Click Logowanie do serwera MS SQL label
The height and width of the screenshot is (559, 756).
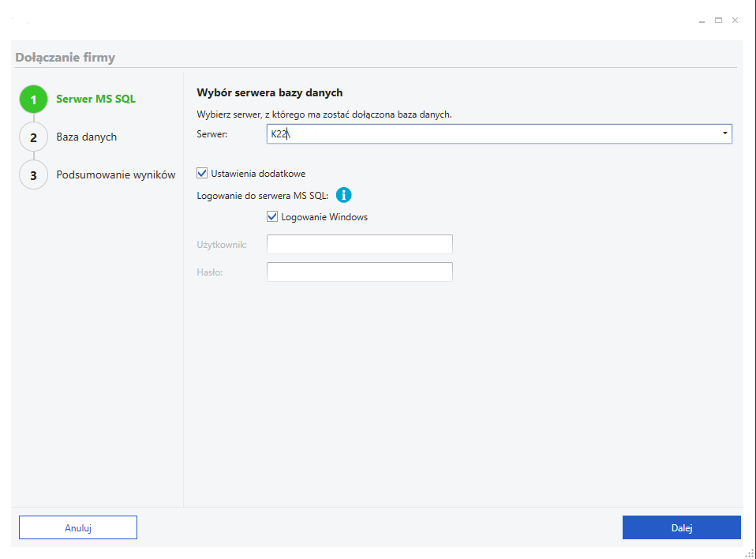point(262,196)
